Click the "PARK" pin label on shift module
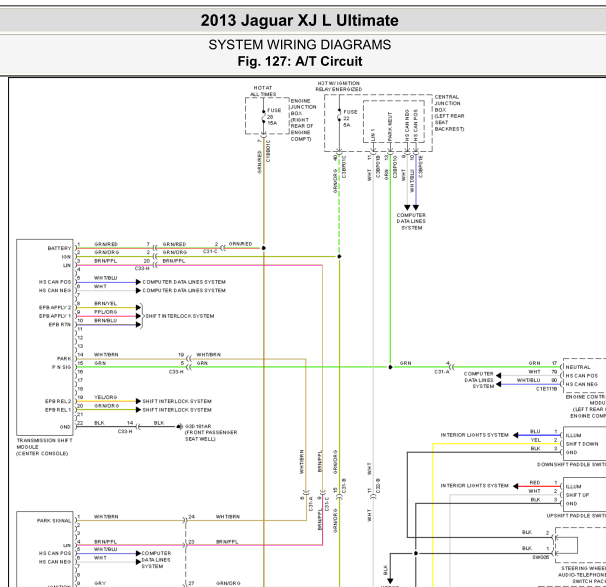Image resolution: width=606 pixels, height=587 pixels. click(x=64, y=359)
